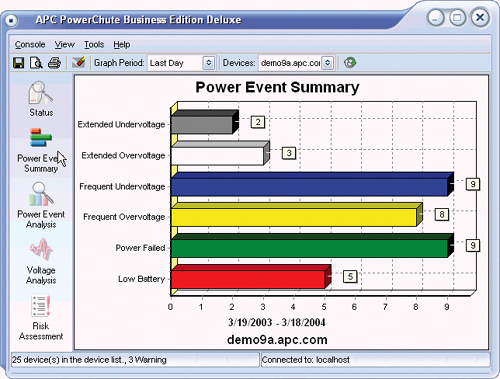Screen dimensions: 500x379
Task: Open the Risk Assessment view
Action: 41,317
